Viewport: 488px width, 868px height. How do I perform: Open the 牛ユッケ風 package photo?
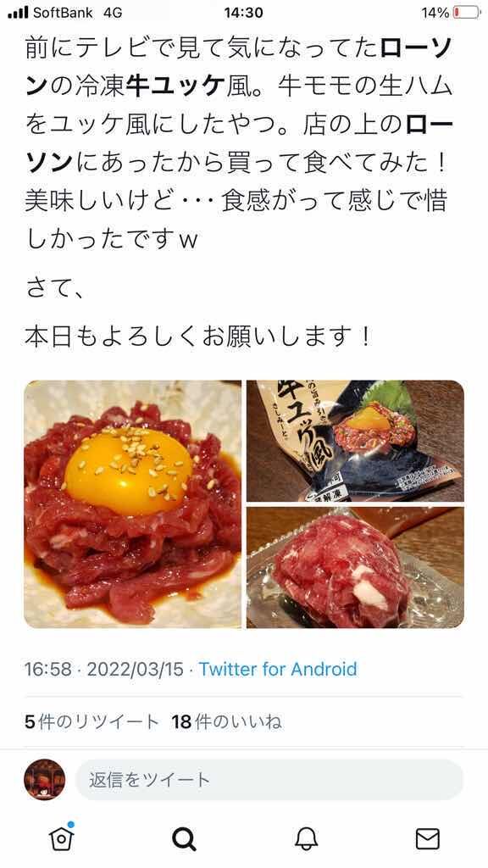355,441
